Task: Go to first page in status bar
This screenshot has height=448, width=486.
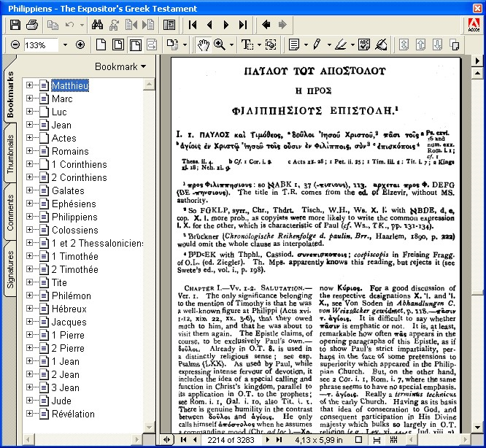Action: tap(183, 440)
